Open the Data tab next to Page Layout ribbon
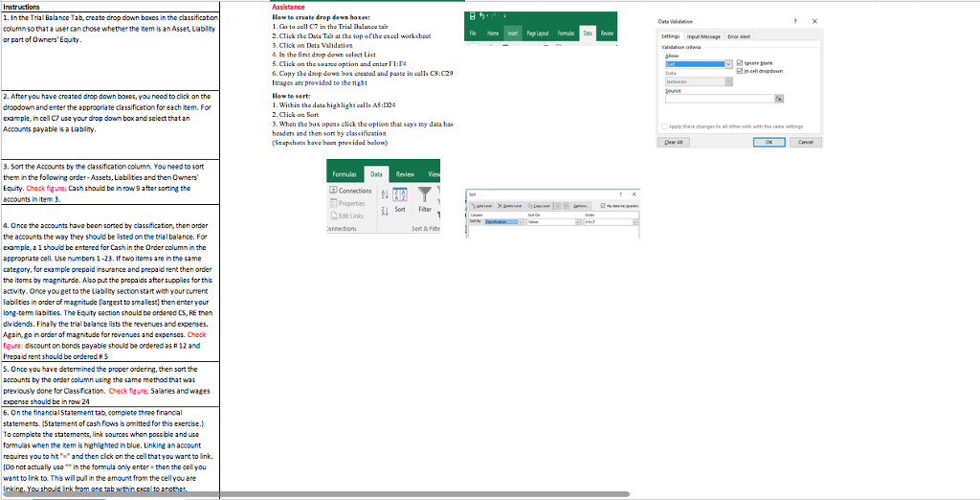This screenshot has width=980, height=500. 588,34
